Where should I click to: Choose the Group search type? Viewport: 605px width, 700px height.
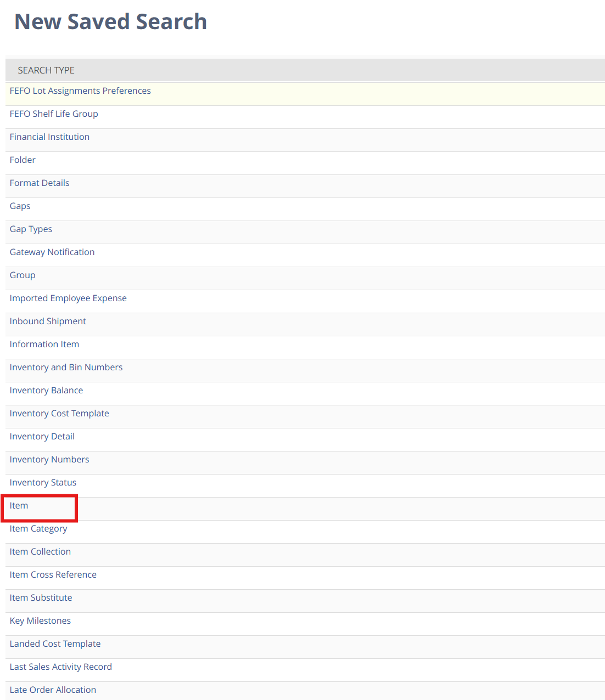(x=23, y=275)
